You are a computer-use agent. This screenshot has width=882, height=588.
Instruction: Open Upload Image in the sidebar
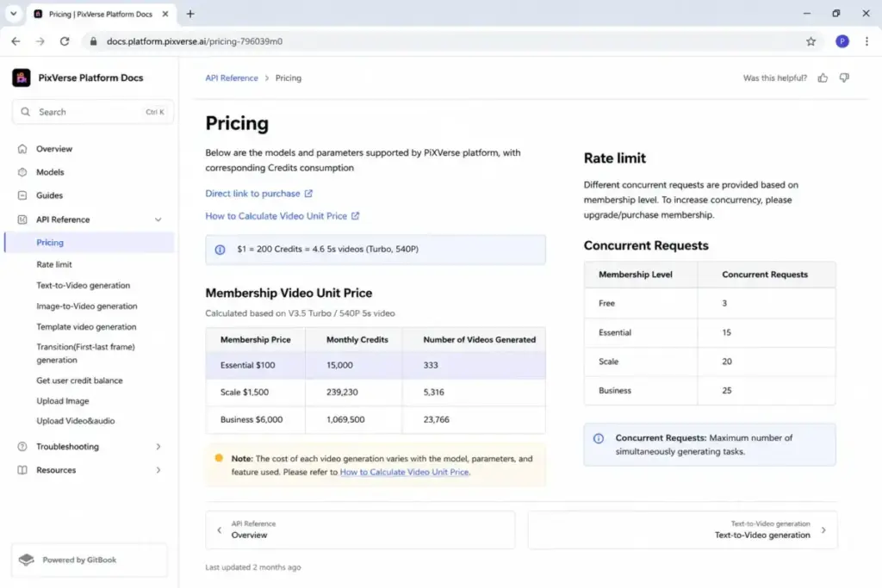(x=62, y=401)
